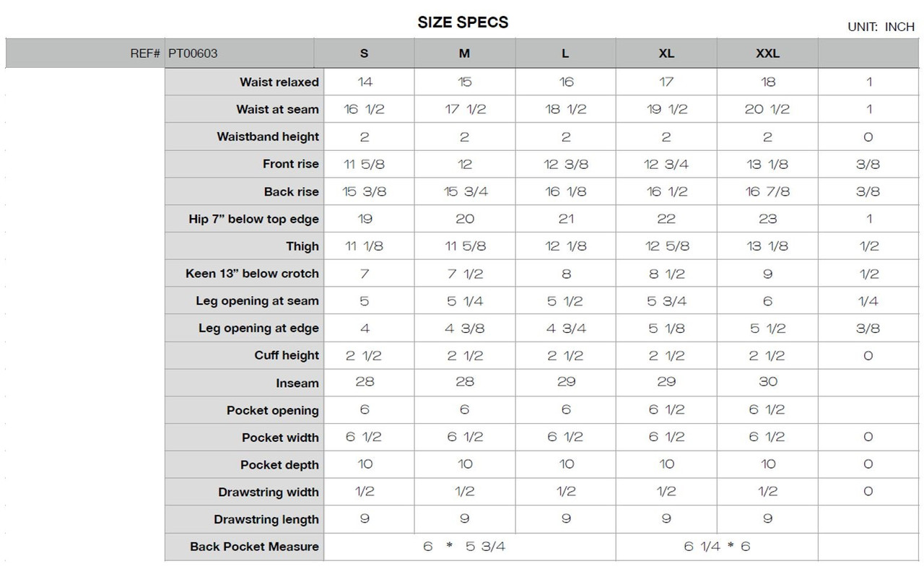Select the Hip 7" below top edge label
This screenshot has height=569, width=924.
pyautogui.click(x=253, y=220)
